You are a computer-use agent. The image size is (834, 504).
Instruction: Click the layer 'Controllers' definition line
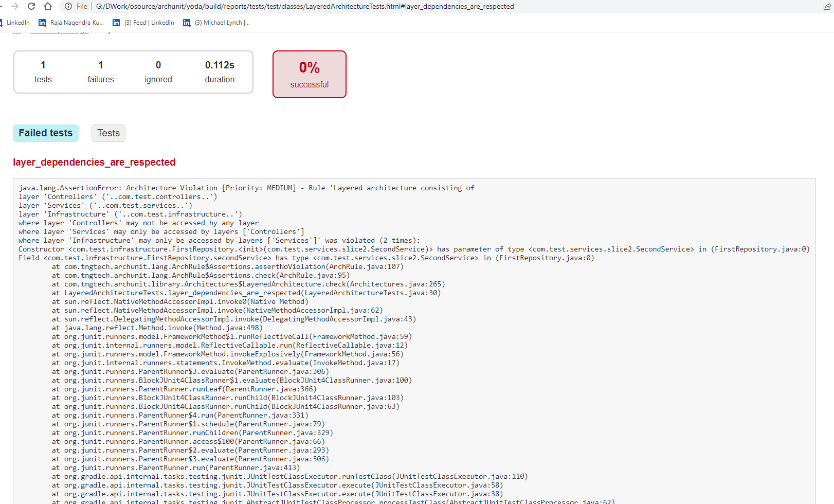click(118, 196)
